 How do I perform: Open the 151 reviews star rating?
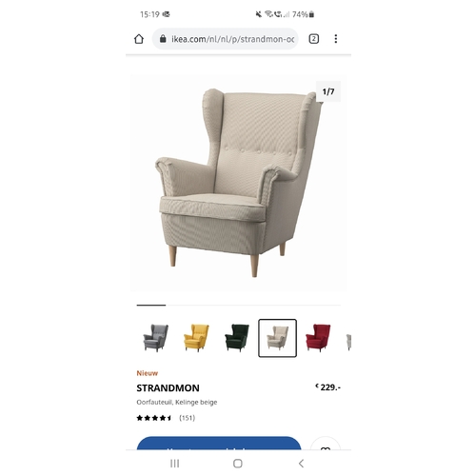[x=166, y=418]
